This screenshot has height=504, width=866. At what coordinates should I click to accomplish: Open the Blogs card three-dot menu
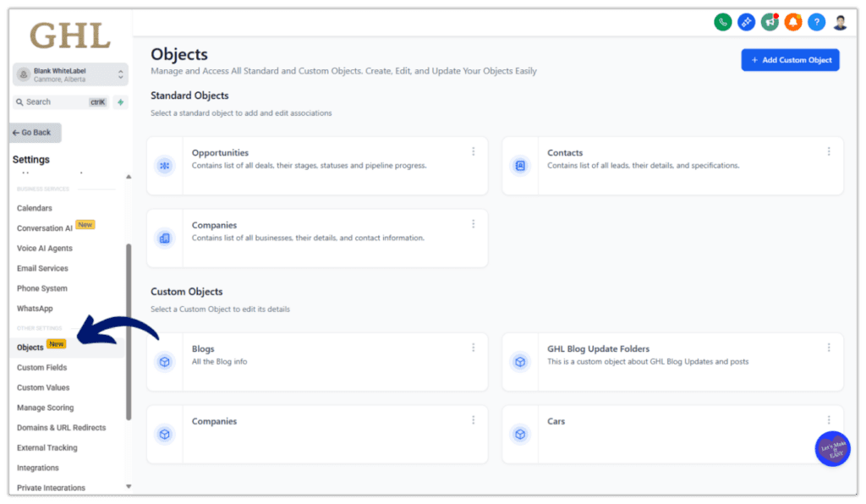point(474,348)
